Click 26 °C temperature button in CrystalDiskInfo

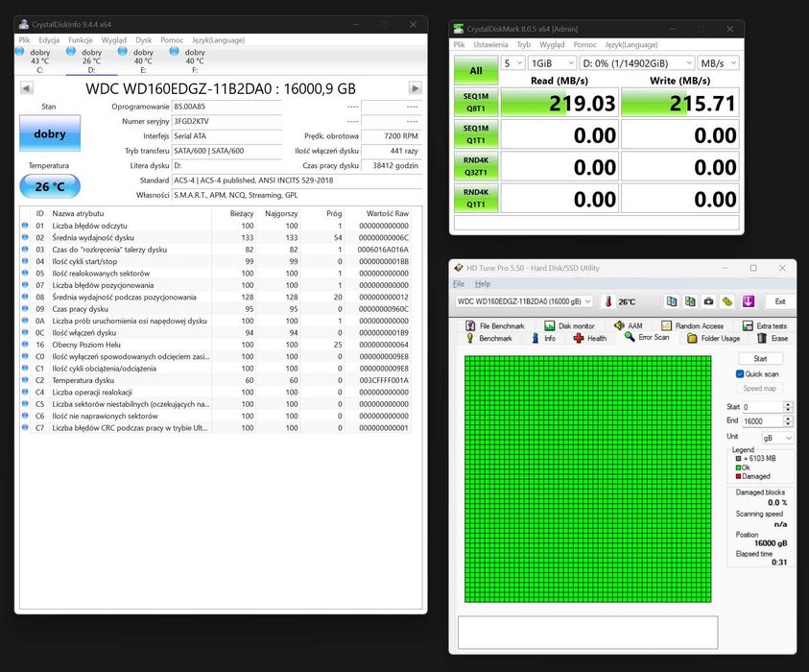pyautogui.click(x=50, y=186)
